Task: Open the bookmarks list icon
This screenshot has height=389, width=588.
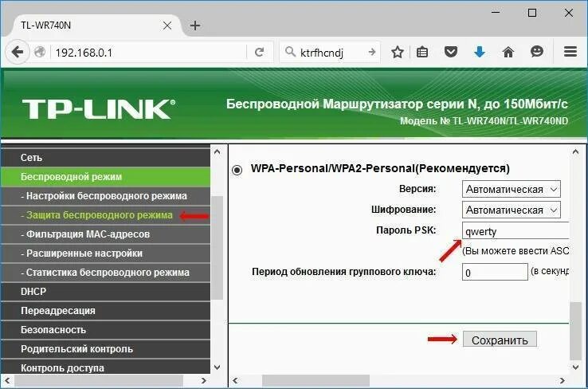Action: (x=422, y=52)
